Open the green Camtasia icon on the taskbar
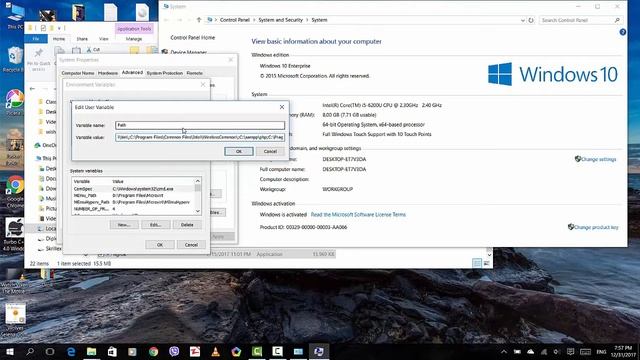 (x=257, y=351)
